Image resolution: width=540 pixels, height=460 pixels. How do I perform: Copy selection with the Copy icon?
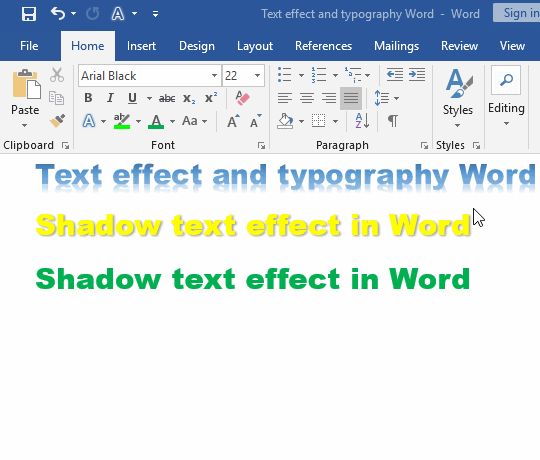56,98
